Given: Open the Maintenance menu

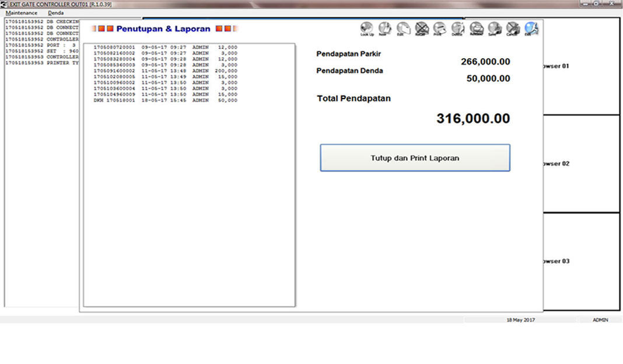Looking at the screenshot, I should 22,13.
